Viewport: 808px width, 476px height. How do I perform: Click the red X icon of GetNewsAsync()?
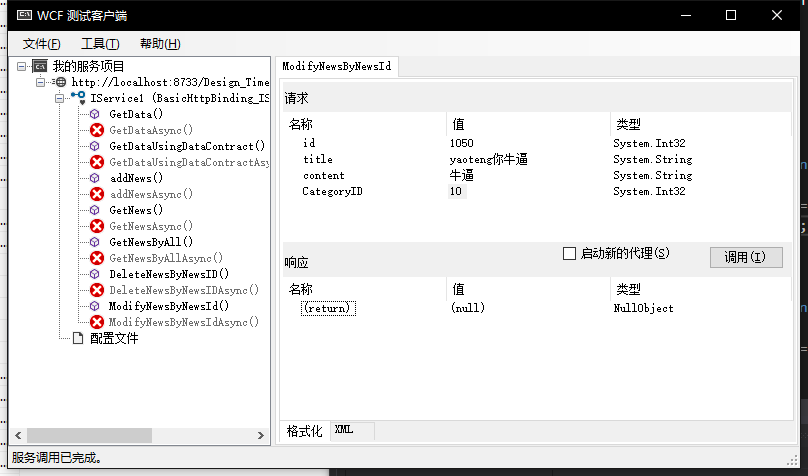point(97,226)
